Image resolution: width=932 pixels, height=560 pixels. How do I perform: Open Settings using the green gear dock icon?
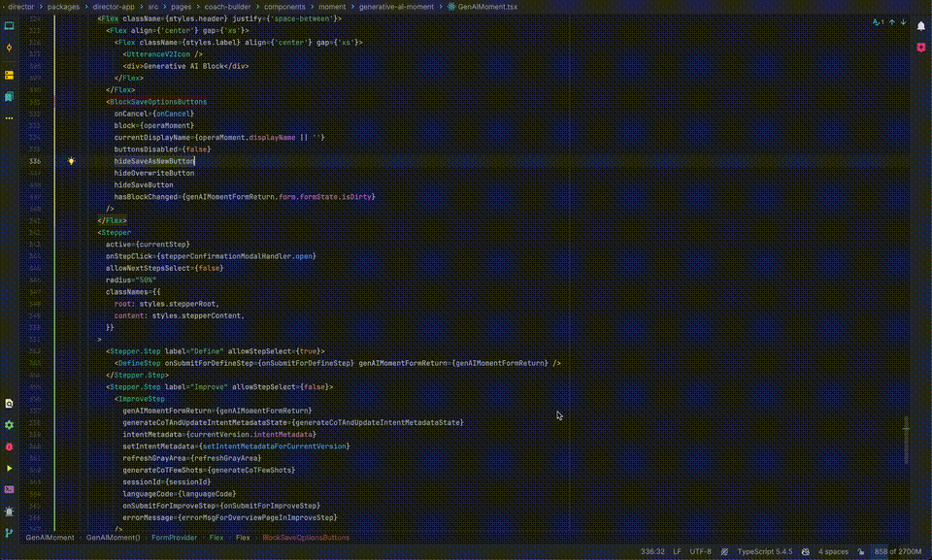(10, 424)
